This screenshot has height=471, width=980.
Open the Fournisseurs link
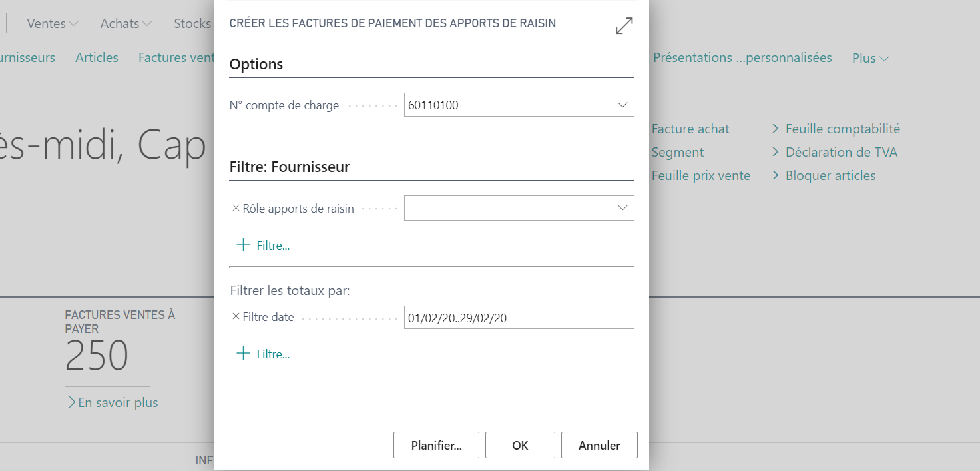pos(27,58)
